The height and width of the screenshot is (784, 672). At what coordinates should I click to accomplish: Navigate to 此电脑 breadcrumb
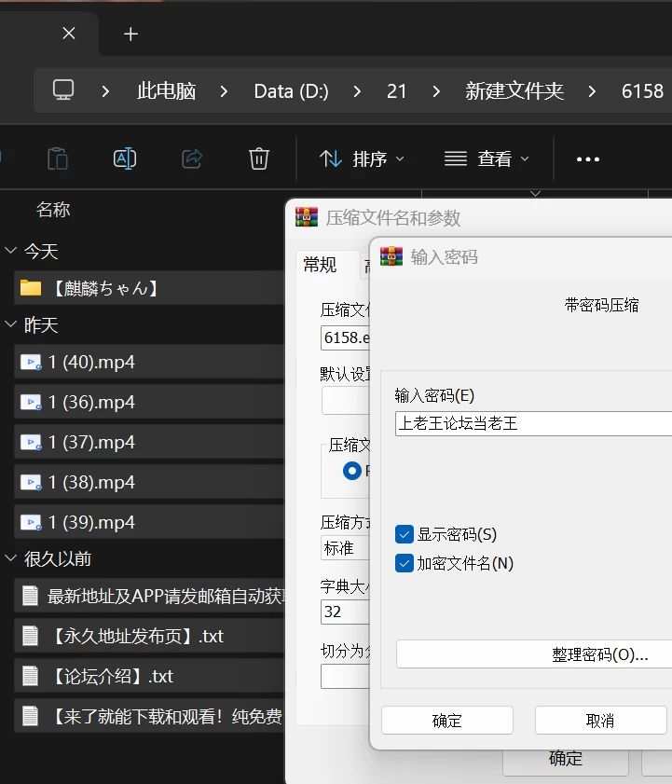coord(166,91)
